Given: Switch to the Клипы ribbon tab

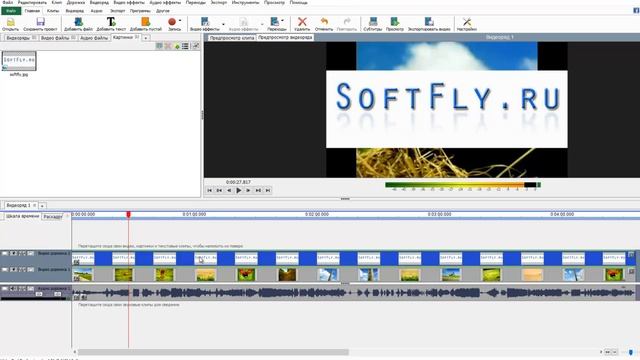Looking at the screenshot, I should (53, 11).
